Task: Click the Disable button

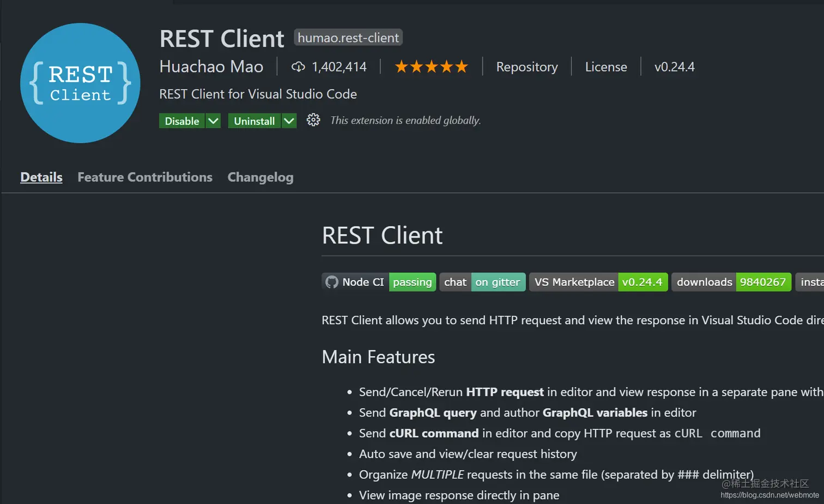Action: pyautogui.click(x=182, y=121)
